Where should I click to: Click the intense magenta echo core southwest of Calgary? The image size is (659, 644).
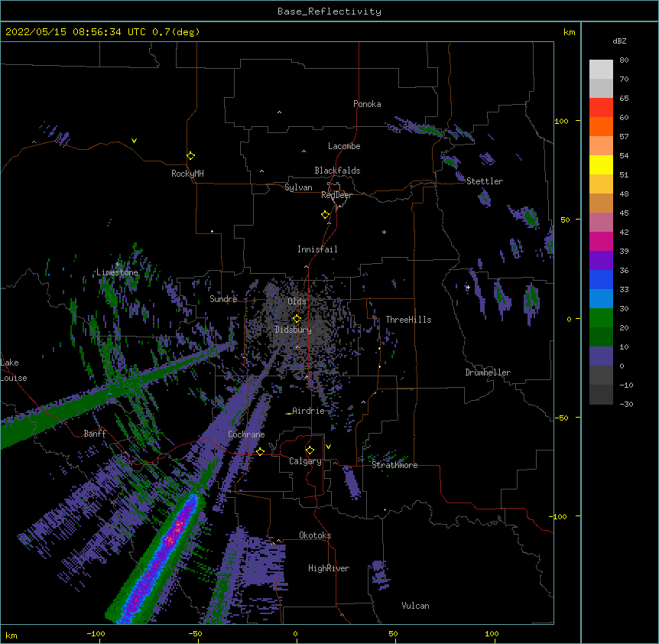pos(173,534)
